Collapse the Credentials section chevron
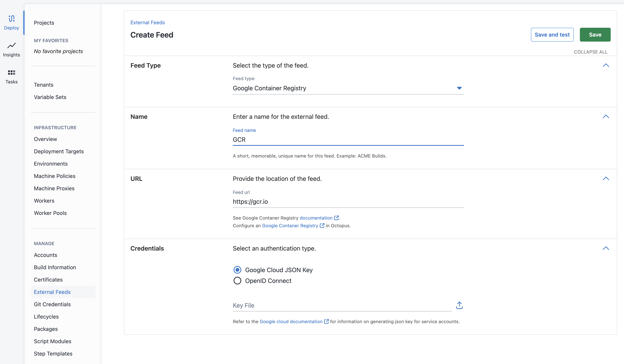This screenshot has width=624, height=364. 606,248
